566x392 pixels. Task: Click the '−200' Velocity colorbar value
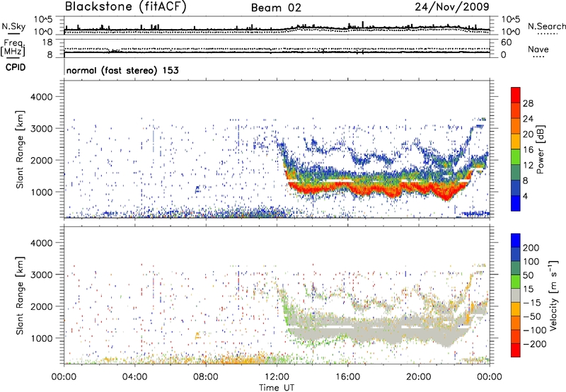pos(535,344)
